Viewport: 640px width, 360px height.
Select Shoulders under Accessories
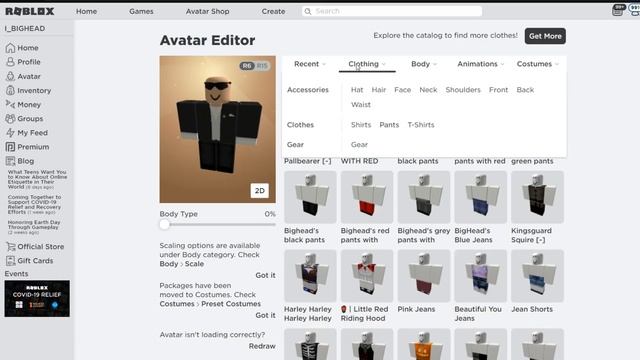[x=463, y=90]
